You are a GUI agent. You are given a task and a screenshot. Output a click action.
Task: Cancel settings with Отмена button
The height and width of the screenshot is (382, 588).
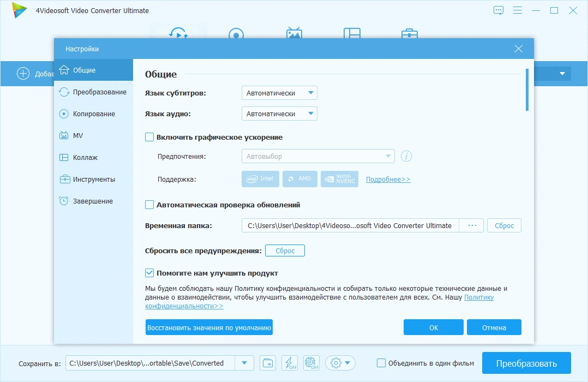(x=494, y=327)
